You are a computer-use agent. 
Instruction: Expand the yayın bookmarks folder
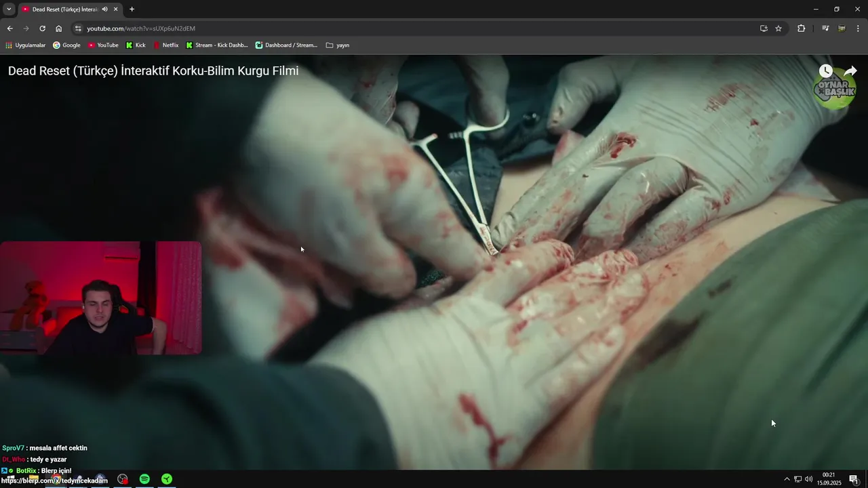click(338, 45)
